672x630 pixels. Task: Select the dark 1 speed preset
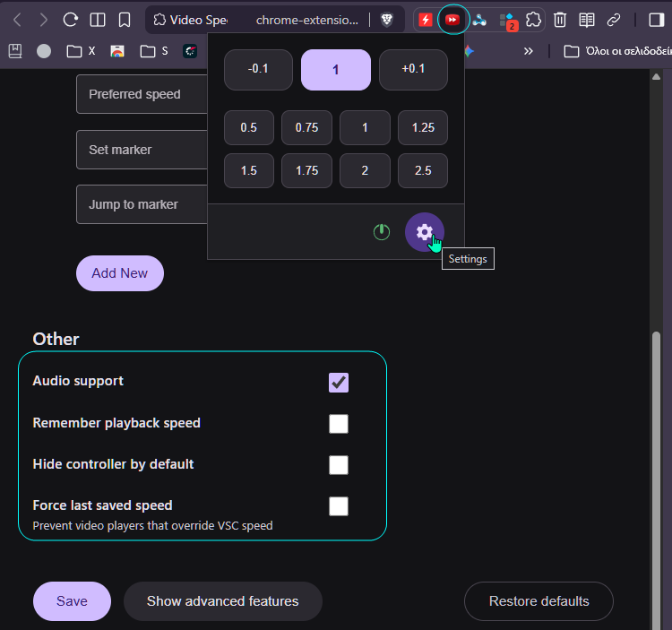[365, 128]
